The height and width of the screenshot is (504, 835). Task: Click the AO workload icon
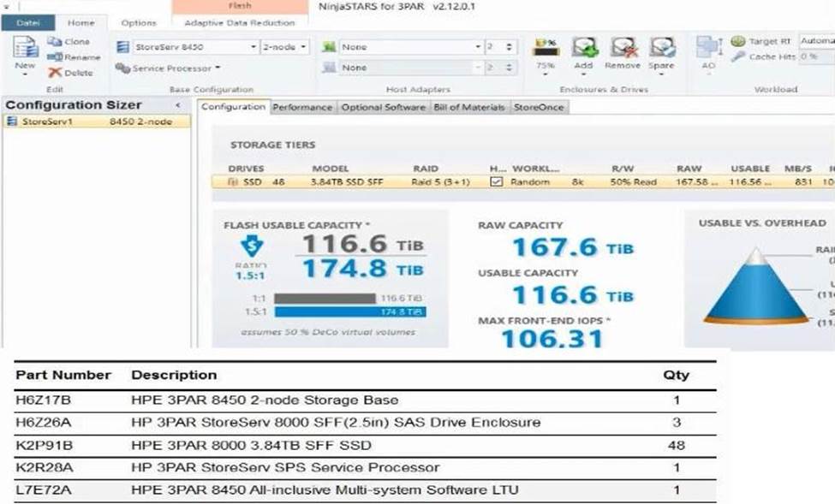708,50
